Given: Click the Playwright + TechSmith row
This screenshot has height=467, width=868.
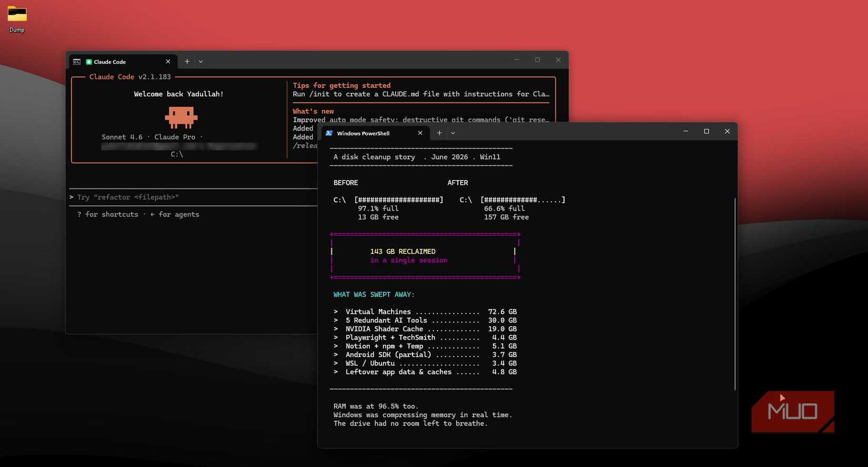Looking at the screenshot, I should pyautogui.click(x=425, y=337).
